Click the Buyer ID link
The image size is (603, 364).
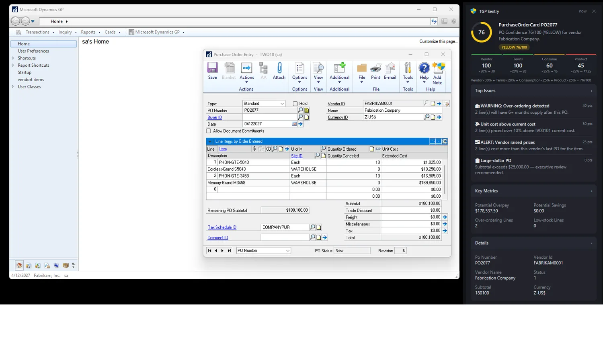pos(215,117)
